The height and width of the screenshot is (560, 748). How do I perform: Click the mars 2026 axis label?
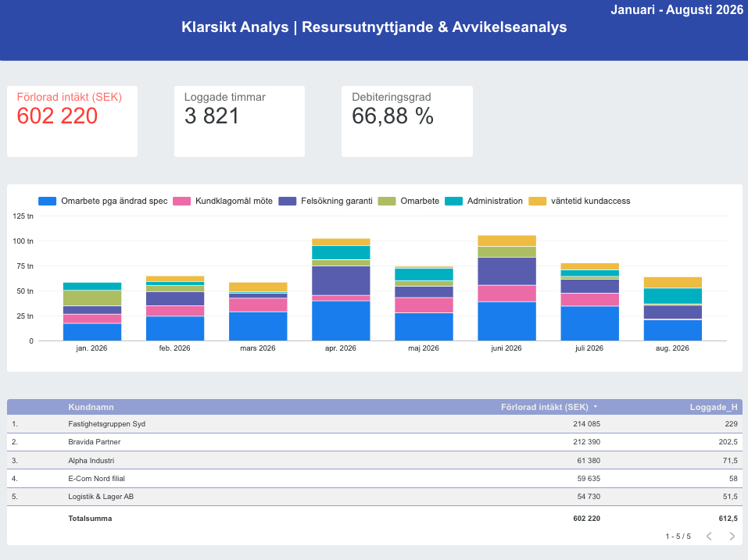[258, 348]
